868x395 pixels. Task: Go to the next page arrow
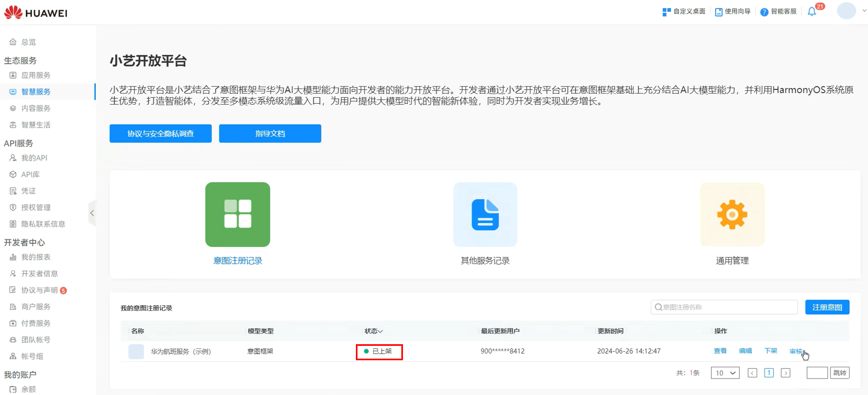click(x=786, y=373)
